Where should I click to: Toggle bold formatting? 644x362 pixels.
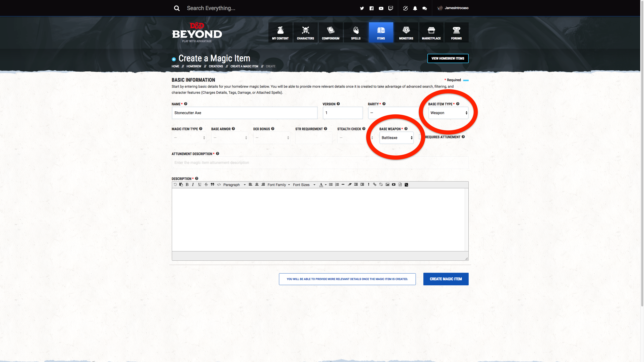click(x=187, y=185)
